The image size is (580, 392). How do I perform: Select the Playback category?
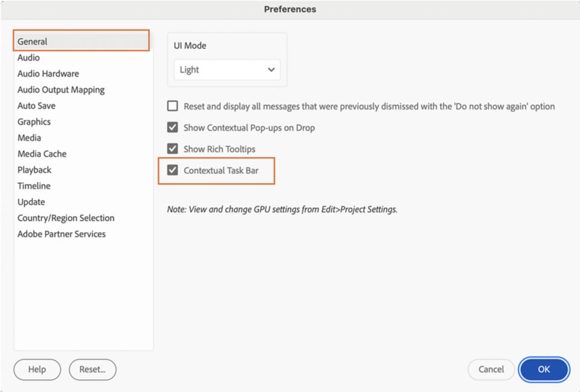[x=34, y=170]
